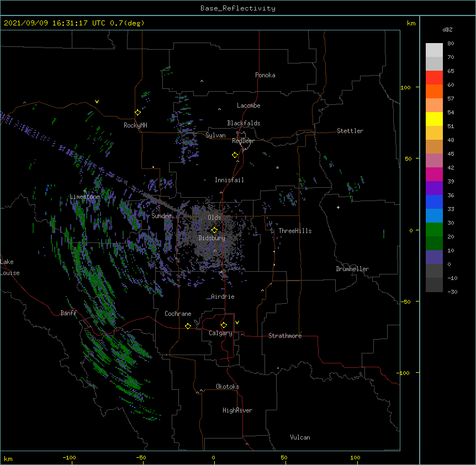Click the Vulcan town label
476x465 pixels.
tap(300, 437)
